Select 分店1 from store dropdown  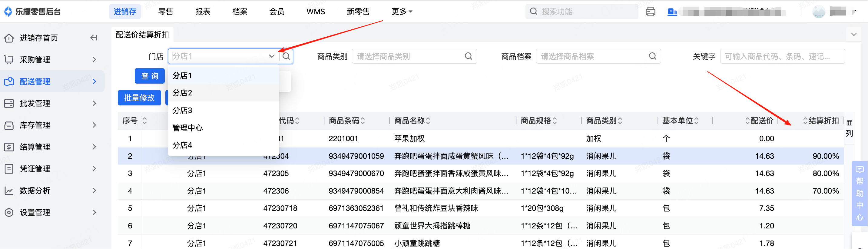pyautogui.click(x=224, y=75)
